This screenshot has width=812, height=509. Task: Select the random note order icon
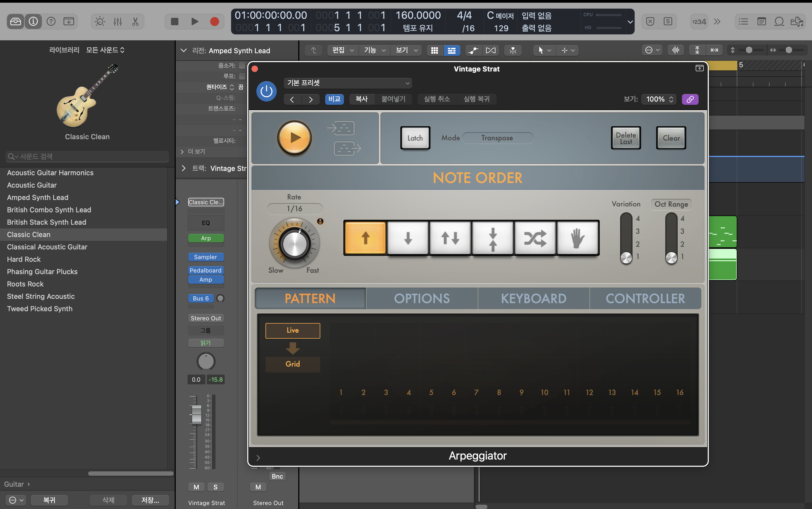(x=535, y=238)
